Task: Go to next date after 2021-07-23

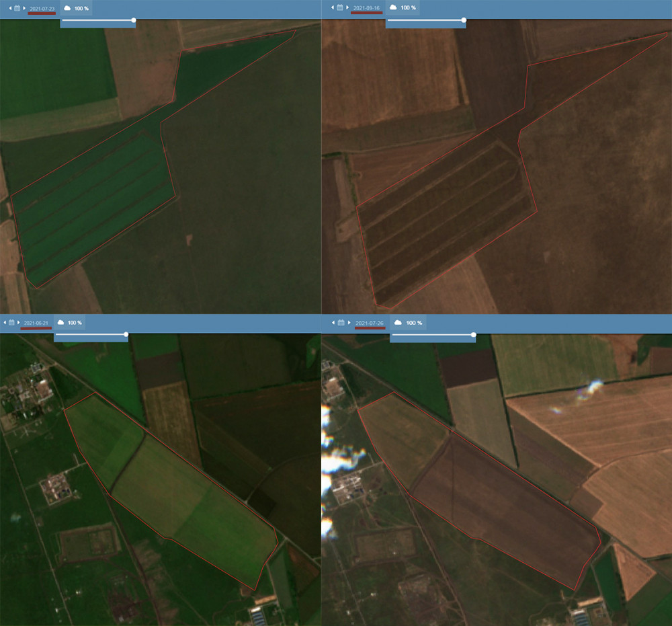Action: click(x=24, y=8)
